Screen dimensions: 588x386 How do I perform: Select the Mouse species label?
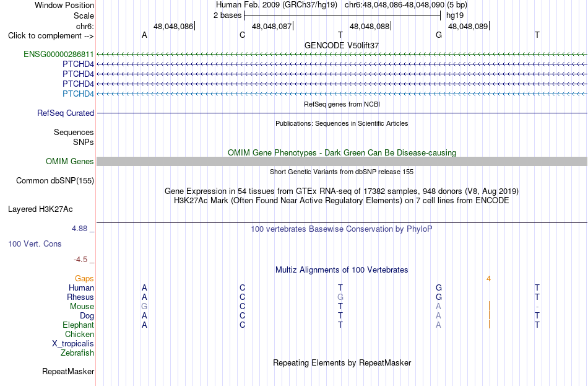pyautogui.click(x=82, y=307)
